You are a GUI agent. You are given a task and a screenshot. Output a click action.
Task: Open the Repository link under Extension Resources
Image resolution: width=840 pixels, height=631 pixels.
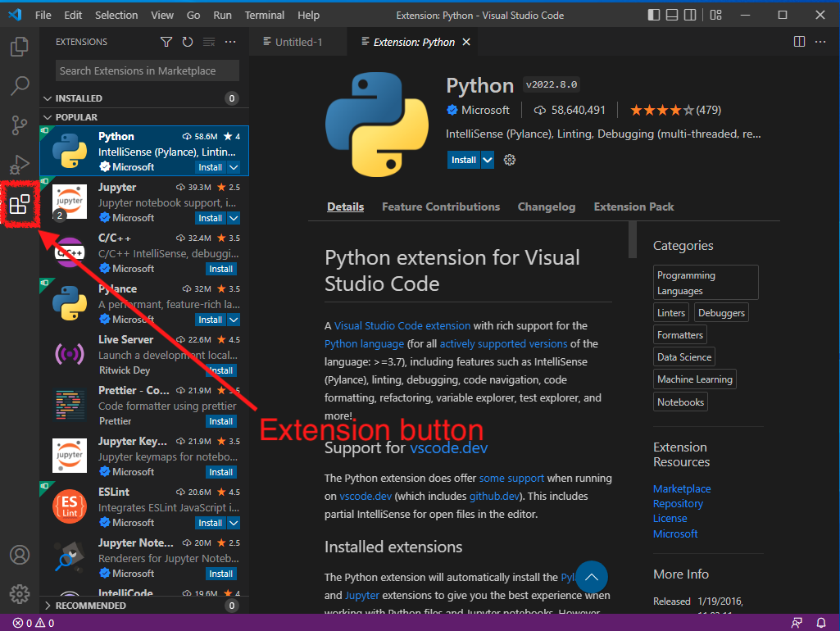[678, 503]
